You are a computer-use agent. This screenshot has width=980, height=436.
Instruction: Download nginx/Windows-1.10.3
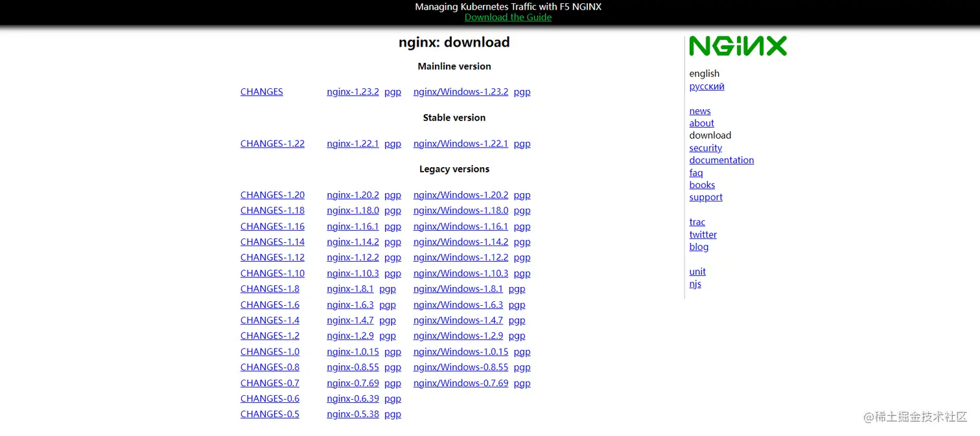[x=461, y=273]
